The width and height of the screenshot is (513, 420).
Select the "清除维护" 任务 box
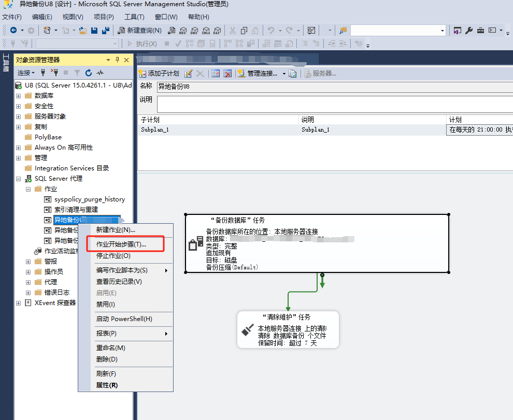click(x=288, y=330)
